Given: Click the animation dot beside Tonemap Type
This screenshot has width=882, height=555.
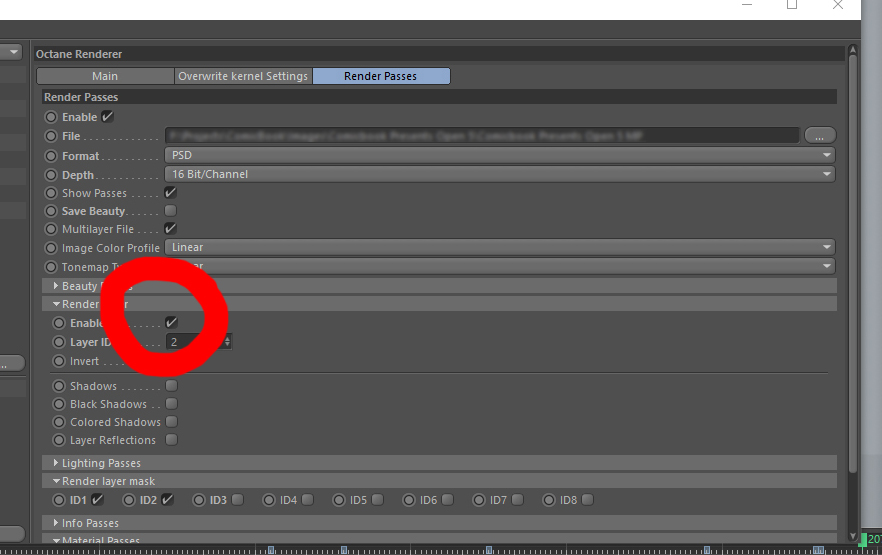Looking at the screenshot, I should [x=51, y=267].
